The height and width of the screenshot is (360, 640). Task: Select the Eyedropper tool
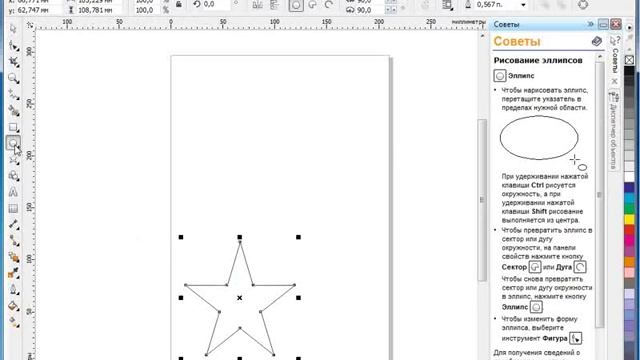click(x=13, y=273)
